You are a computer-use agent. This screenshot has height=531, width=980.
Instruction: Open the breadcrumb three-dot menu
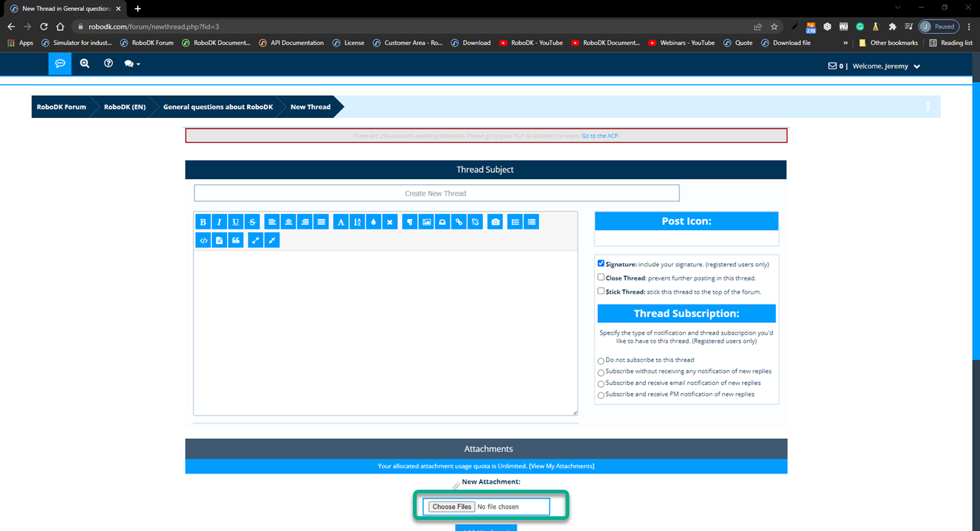pos(928,106)
